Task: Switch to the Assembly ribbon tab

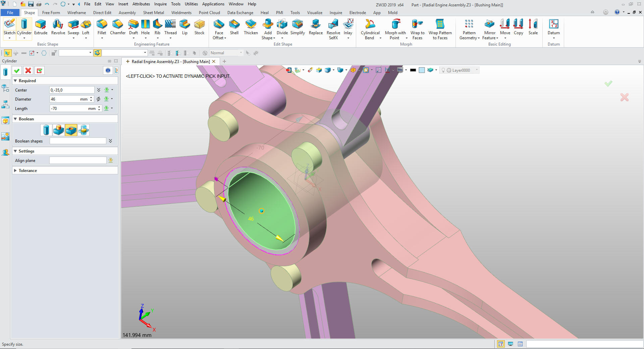Action: click(x=127, y=13)
